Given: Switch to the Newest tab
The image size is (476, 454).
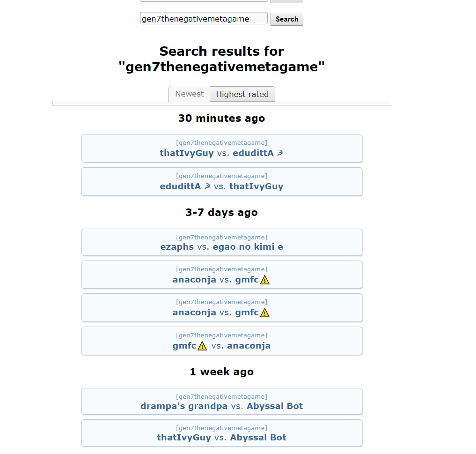Looking at the screenshot, I should pyautogui.click(x=189, y=94).
